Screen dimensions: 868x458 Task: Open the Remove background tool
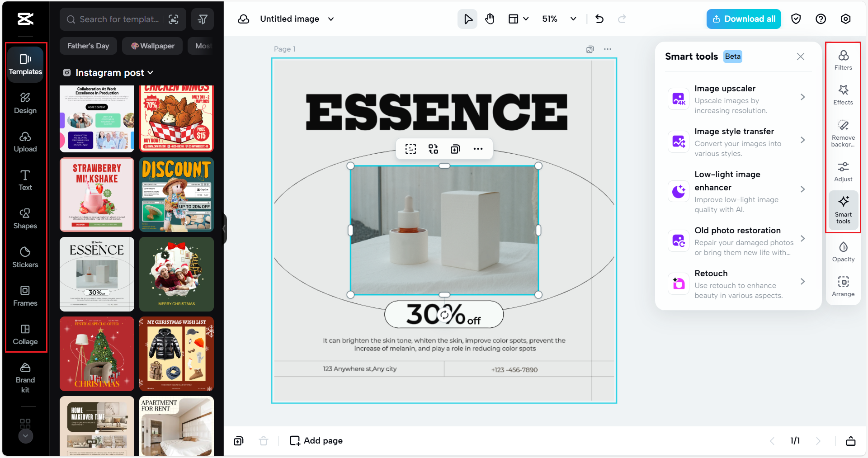tap(843, 133)
